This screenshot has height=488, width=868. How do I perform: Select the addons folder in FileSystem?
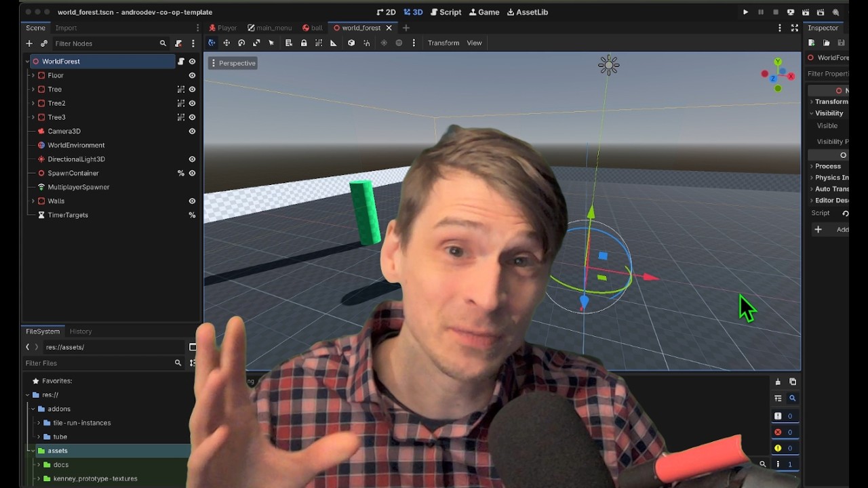59,409
